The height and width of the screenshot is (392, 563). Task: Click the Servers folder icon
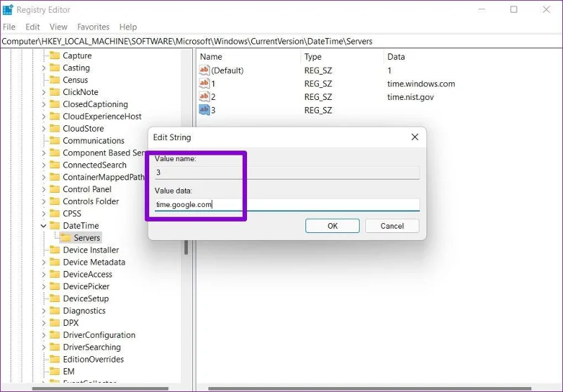(x=65, y=238)
